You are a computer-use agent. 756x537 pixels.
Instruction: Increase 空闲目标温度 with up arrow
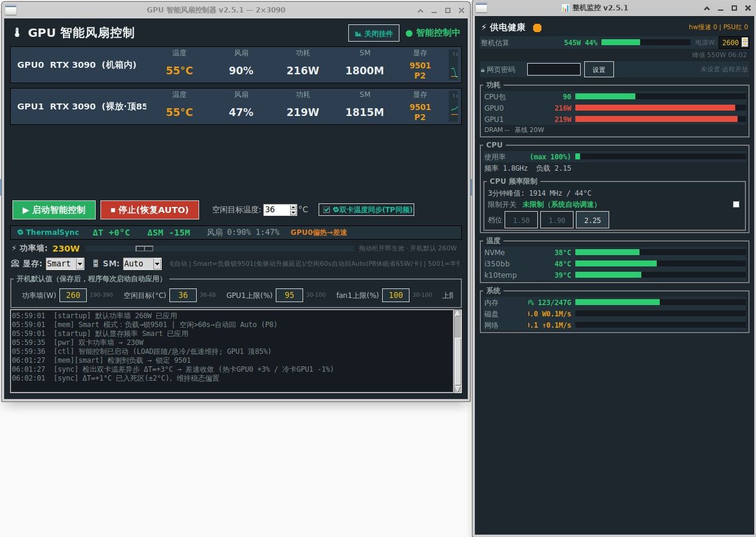tap(293, 207)
